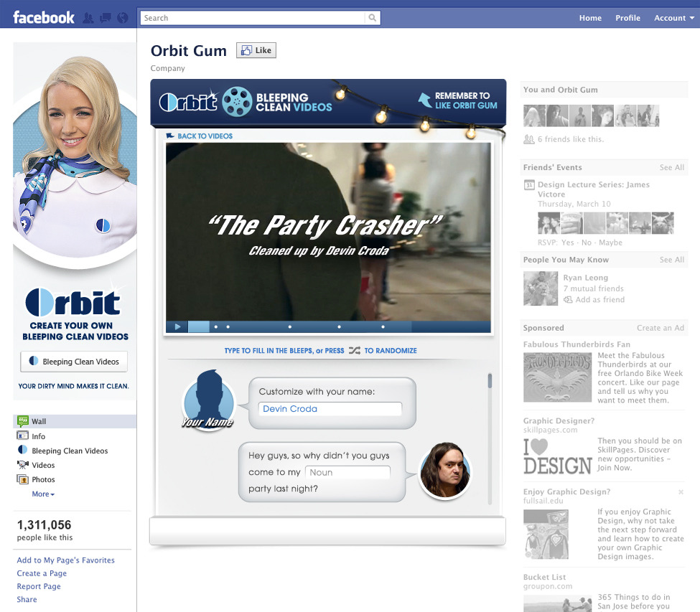Click the Your Name silhouette avatar

(x=208, y=400)
